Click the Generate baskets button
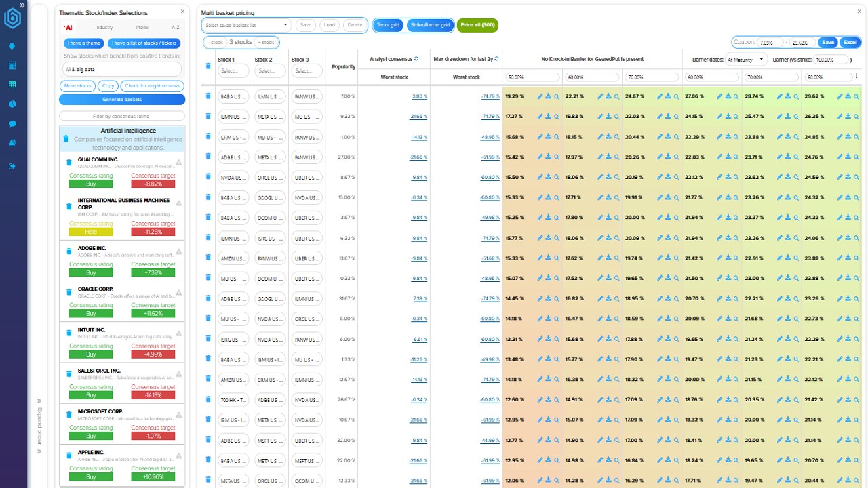868x488 pixels. [x=122, y=100]
